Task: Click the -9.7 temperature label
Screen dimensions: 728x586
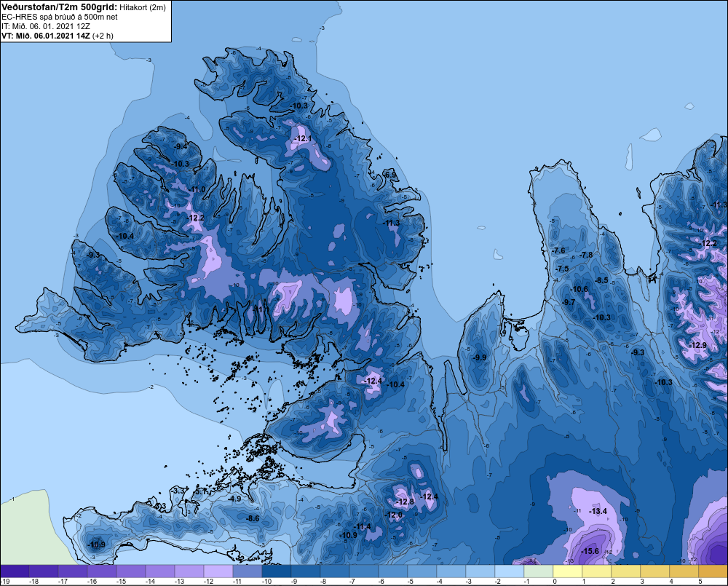Action: (569, 302)
